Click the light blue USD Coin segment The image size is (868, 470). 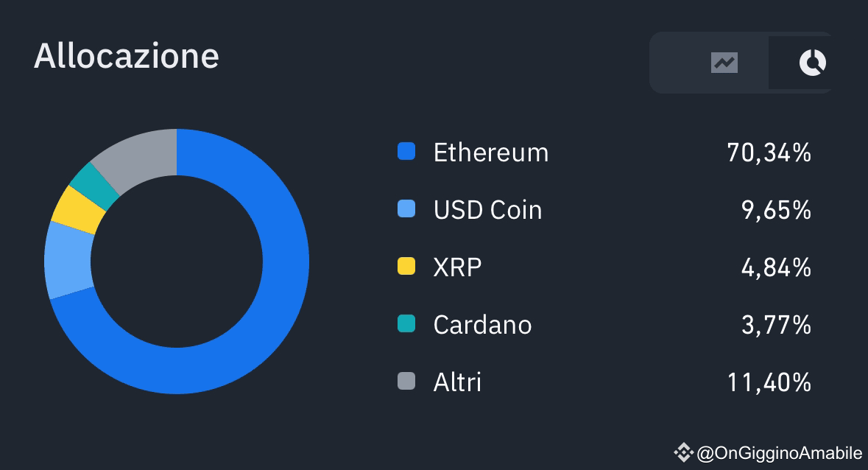pyautogui.click(x=69, y=260)
